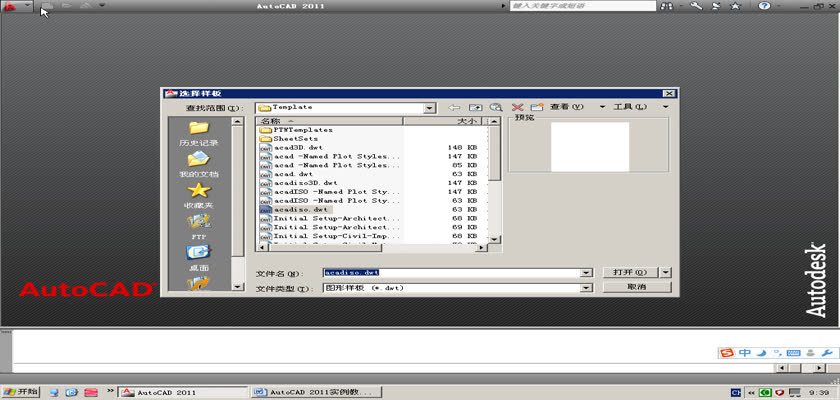Screen dimensions: 840x400
Task: Toggle the 中 Chinese input mode icon
Action: pos(745,353)
